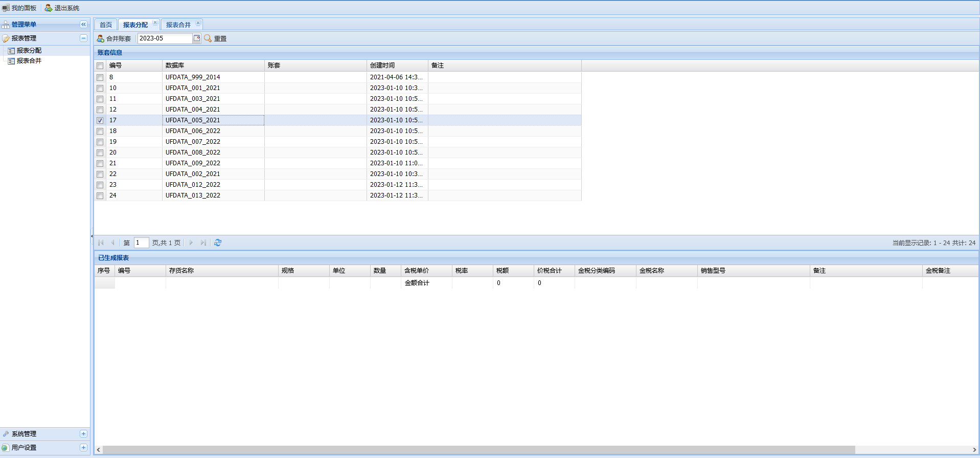Viewport: 980px width, 458px height.
Task: Select the UFDATA_013_2022 database cell
Action: 213,195
